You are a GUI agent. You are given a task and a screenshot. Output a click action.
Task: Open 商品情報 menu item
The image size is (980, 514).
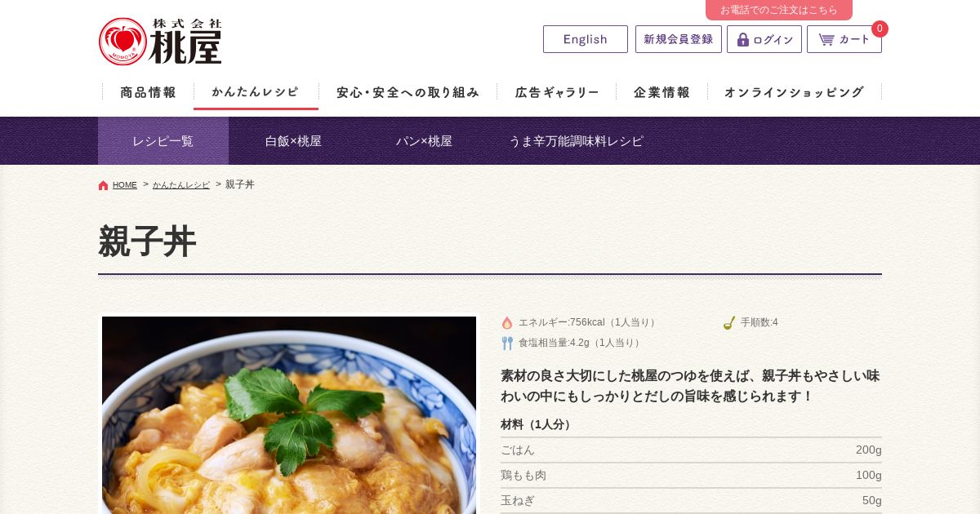click(148, 92)
